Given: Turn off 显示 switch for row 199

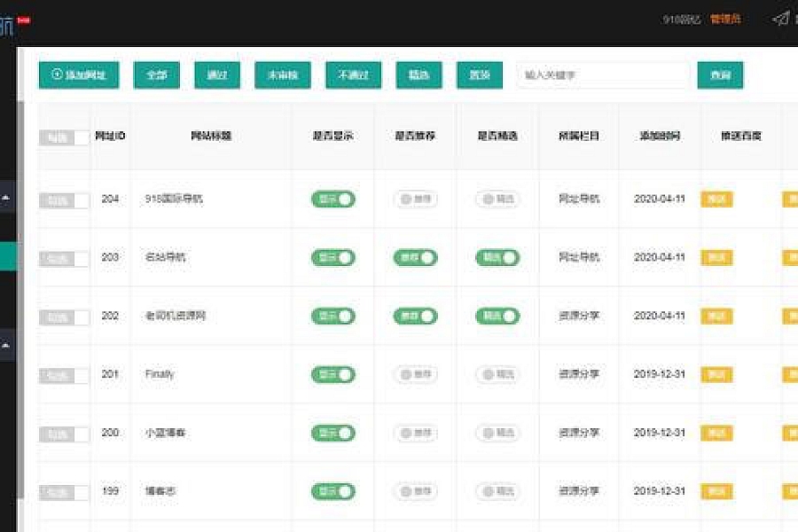Looking at the screenshot, I should 333,491.
